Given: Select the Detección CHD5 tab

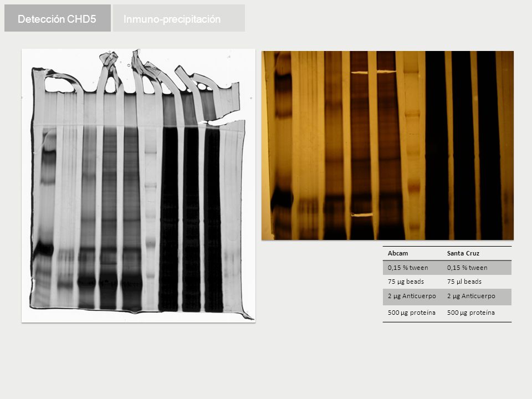Looking at the screenshot, I should coord(57,18).
